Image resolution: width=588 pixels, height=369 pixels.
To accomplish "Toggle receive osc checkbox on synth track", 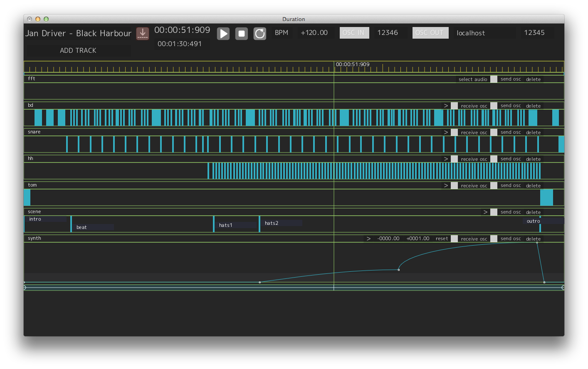I will point(455,239).
